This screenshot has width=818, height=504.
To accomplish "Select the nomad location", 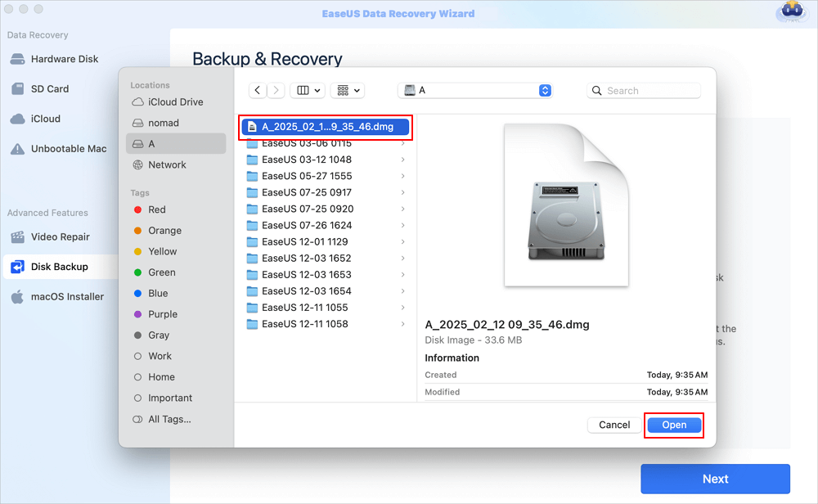I will [176, 123].
